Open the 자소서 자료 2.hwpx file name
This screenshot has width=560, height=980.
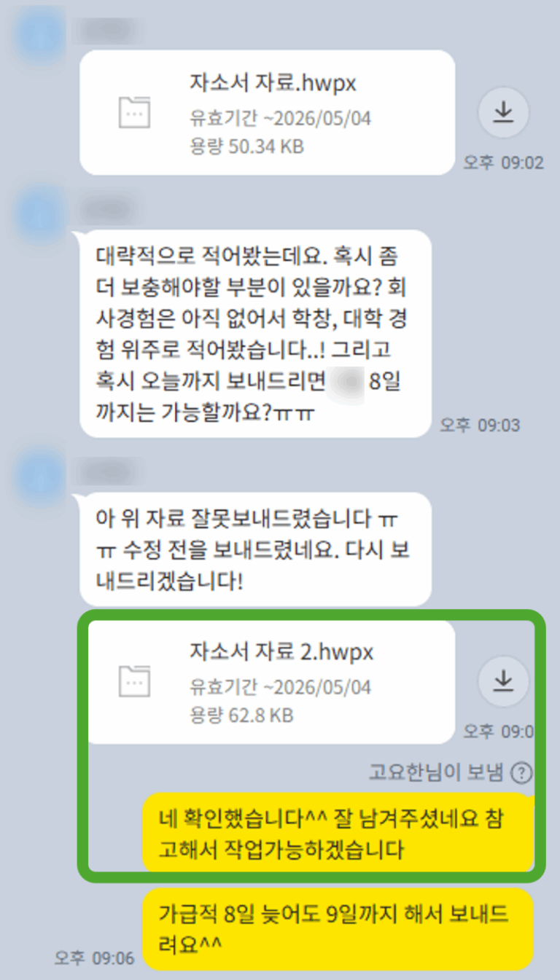click(x=281, y=651)
